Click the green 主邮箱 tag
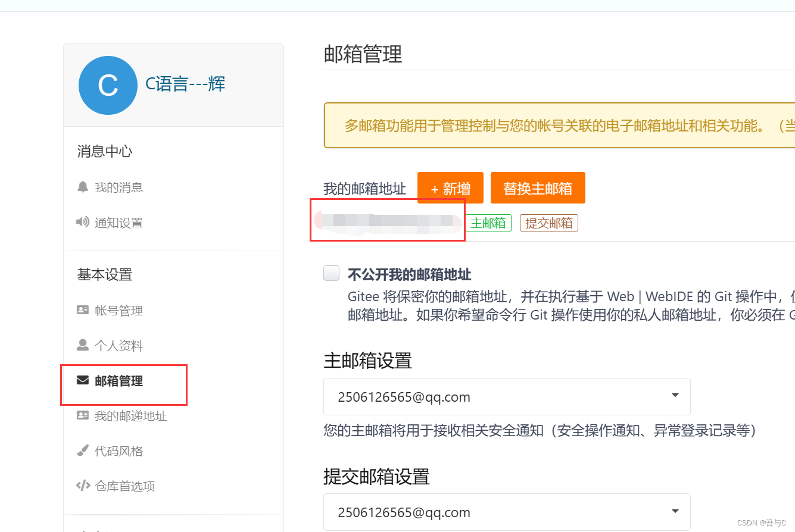795x532 pixels. (x=488, y=223)
